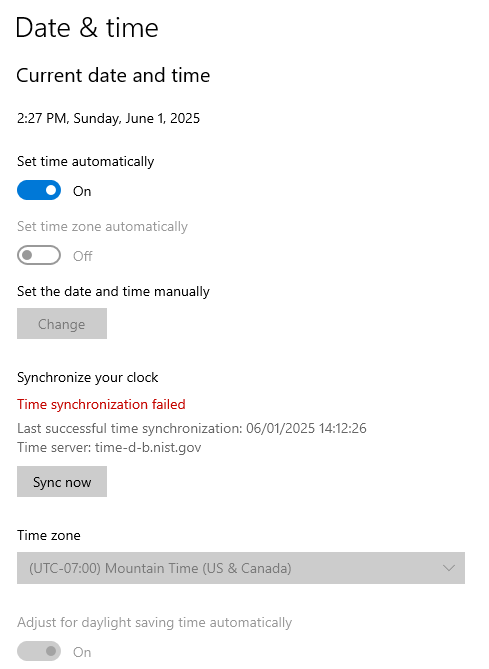Turn off Set time automatically toggle
This screenshot has width=489, height=669.
click(39, 190)
